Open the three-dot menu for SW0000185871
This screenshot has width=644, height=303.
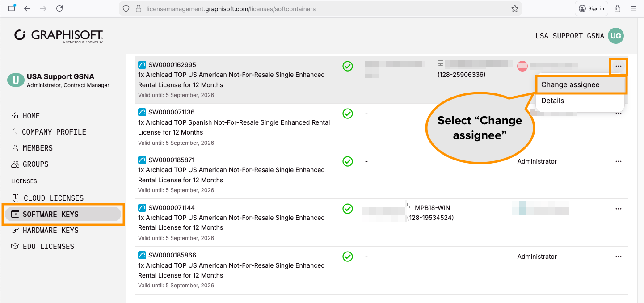point(619,161)
